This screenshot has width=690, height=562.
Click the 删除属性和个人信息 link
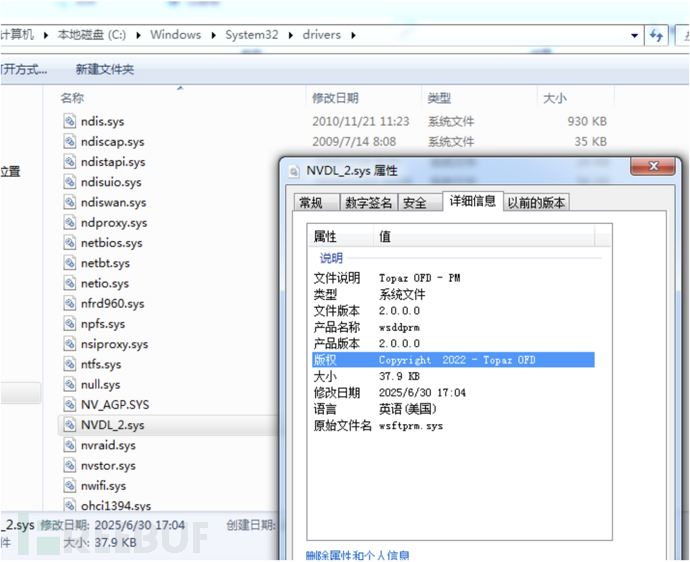tap(357, 555)
